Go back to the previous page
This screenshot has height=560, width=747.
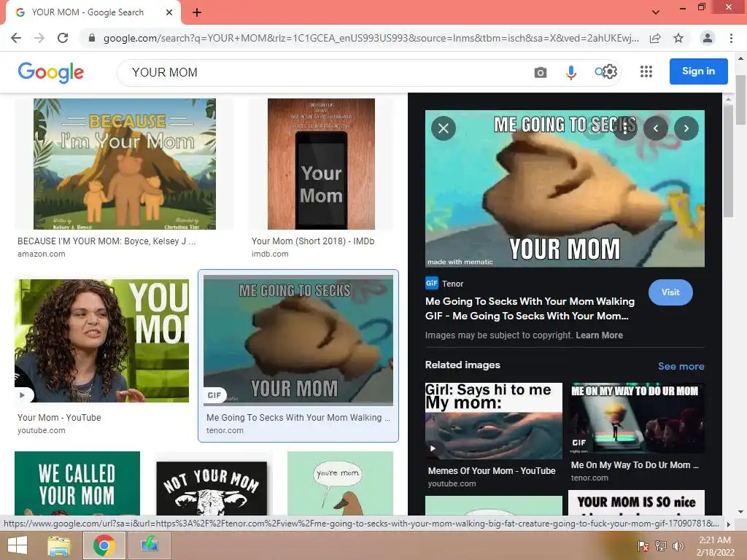tap(16, 38)
